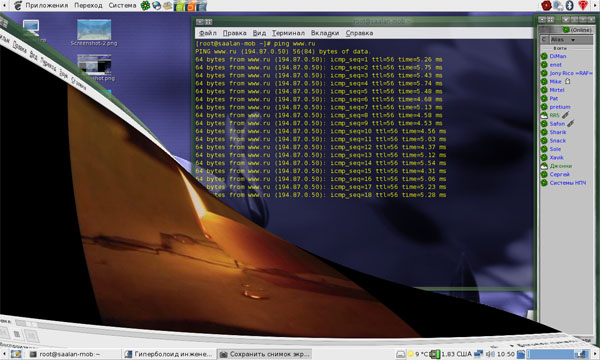Select contact Системы НПЧ in contact list

coord(568,182)
